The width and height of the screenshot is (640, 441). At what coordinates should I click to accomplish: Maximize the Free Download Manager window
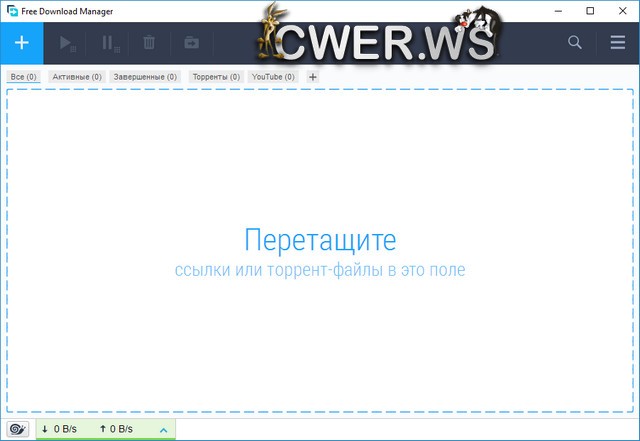[590, 11]
